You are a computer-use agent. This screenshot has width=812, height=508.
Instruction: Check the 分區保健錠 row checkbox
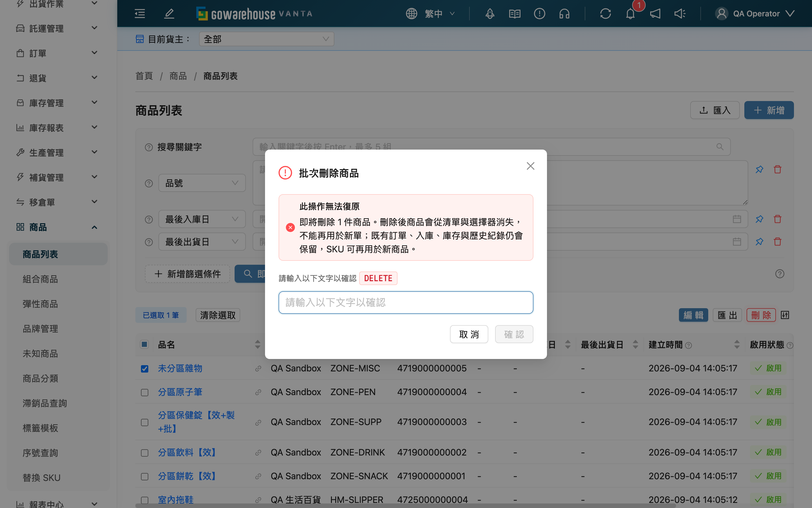click(145, 422)
